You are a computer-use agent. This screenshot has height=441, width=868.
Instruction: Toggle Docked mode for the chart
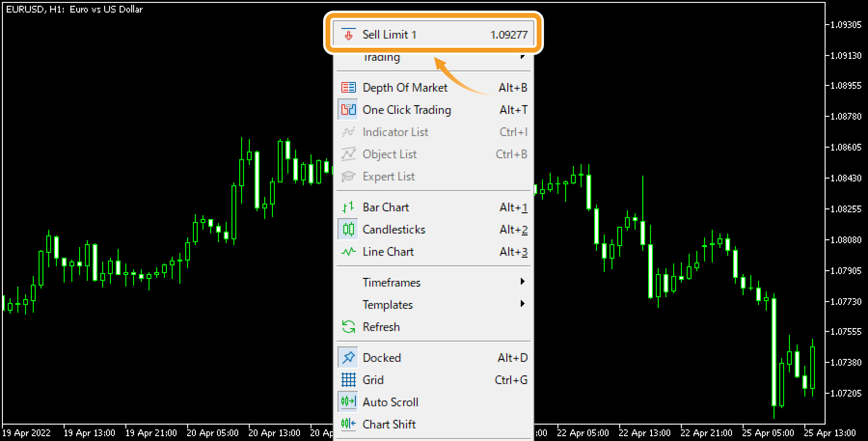click(x=382, y=358)
